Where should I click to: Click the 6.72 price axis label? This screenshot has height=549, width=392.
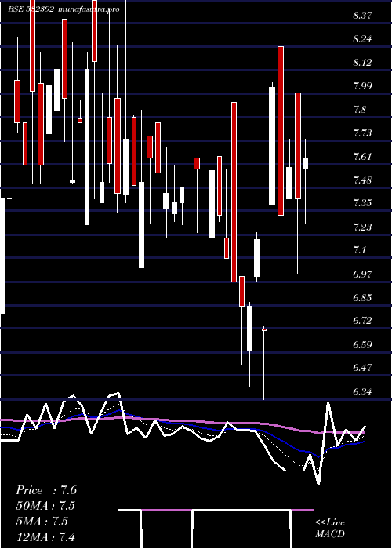[x=362, y=321]
